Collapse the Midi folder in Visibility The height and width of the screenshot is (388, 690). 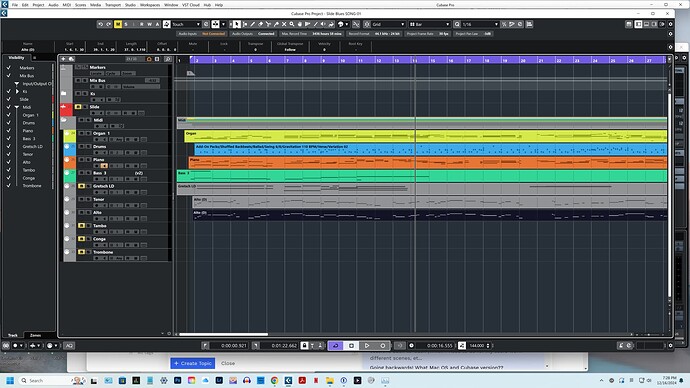tap(17, 107)
